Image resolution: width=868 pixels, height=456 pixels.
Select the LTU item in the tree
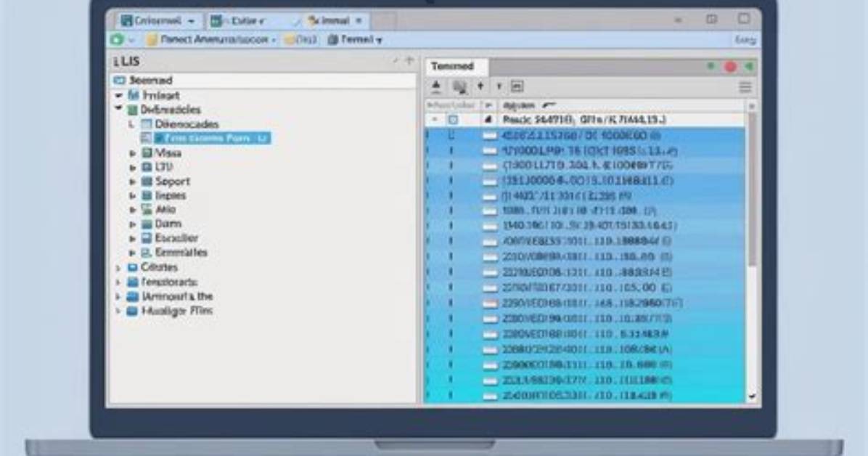pyautogui.click(x=164, y=167)
